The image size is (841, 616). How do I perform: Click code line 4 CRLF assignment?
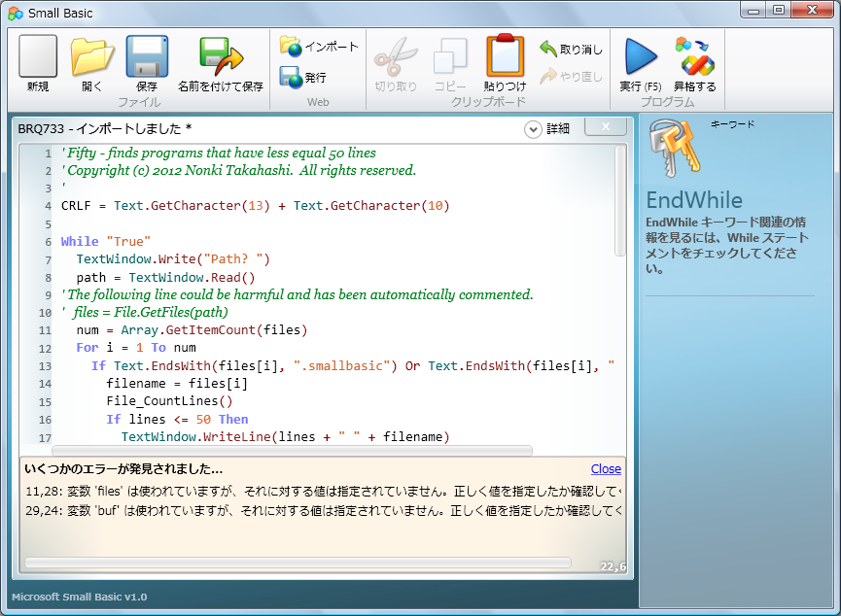tap(256, 206)
